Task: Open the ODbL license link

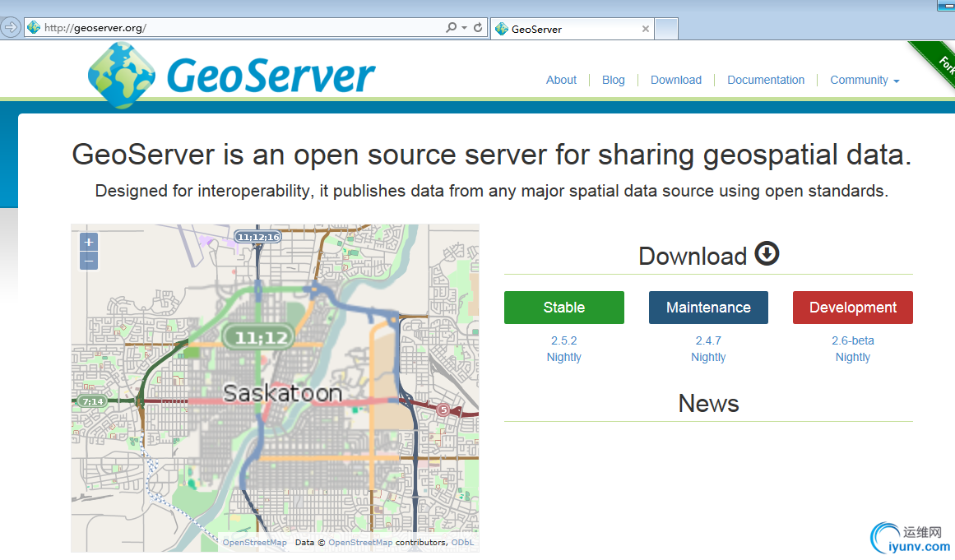Action: click(462, 543)
